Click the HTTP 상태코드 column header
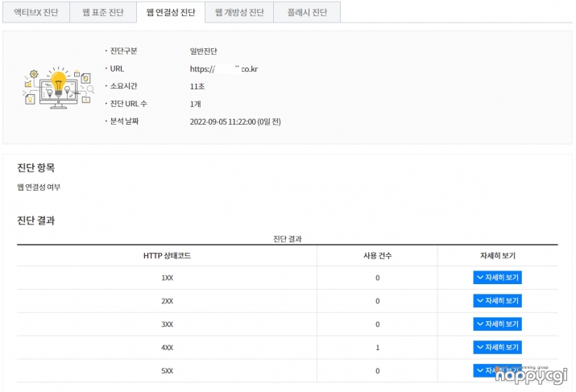Viewport: 576px width, 392px height. [167, 256]
